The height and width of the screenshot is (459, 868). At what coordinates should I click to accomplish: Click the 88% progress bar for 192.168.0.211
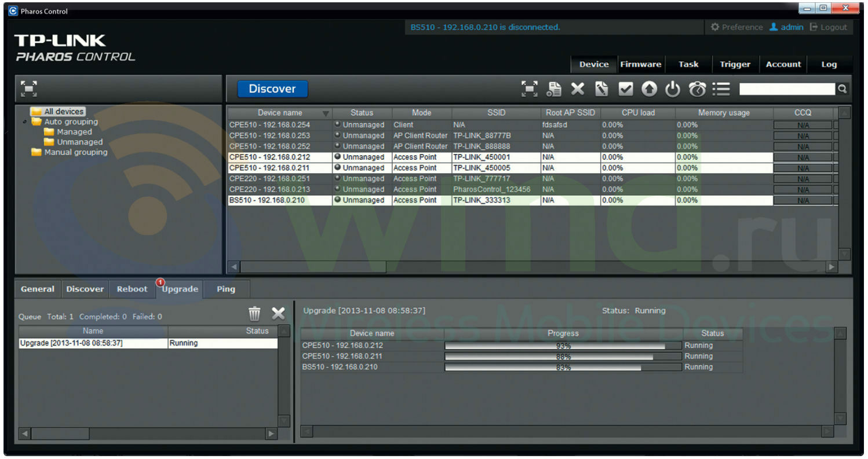tap(563, 357)
